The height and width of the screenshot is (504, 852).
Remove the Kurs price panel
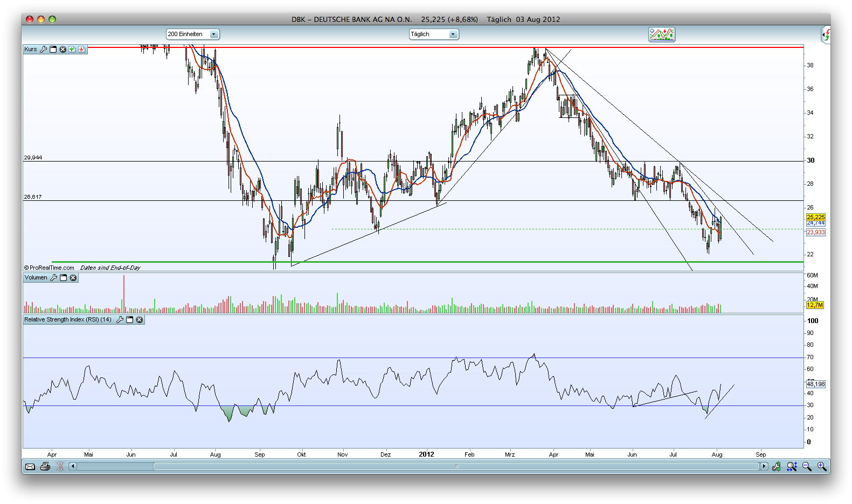[63, 49]
